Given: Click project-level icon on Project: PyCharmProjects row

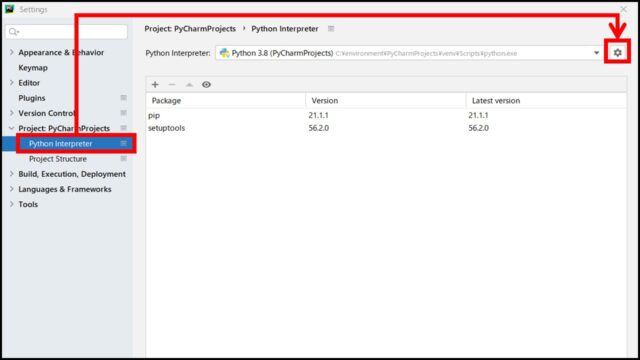Looking at the screenshot, I should (123, 128).
